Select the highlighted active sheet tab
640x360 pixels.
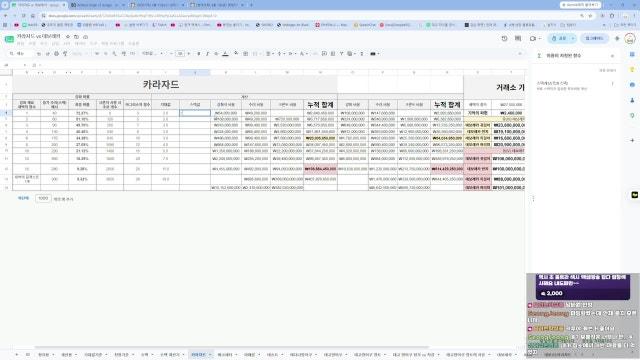pyautogui.click(x=199, y=355)
